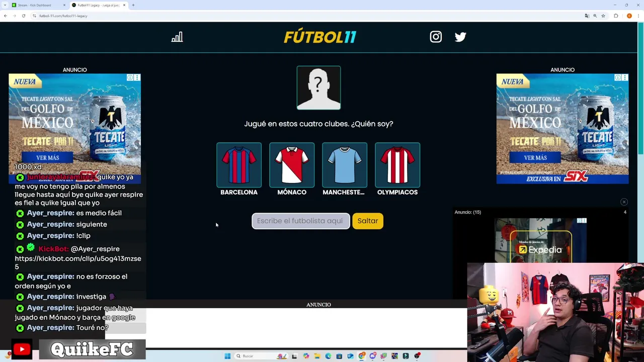The height and width of the screenshot is (362, 644).
Task: Open Microsoft Store from taskbar
Action: 339,356
